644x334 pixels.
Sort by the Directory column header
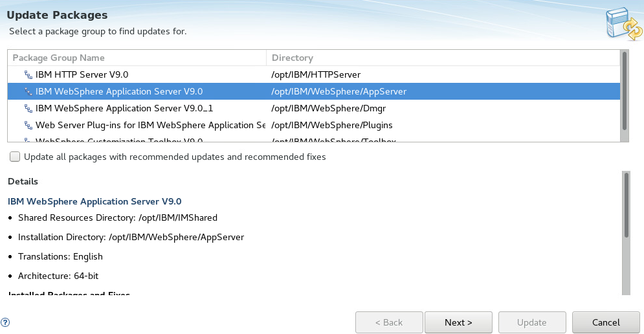[443, 58]
